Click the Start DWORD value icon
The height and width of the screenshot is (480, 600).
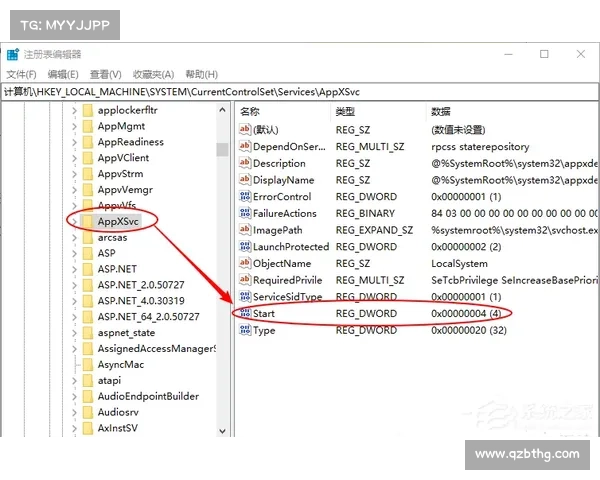coord(244,314)
